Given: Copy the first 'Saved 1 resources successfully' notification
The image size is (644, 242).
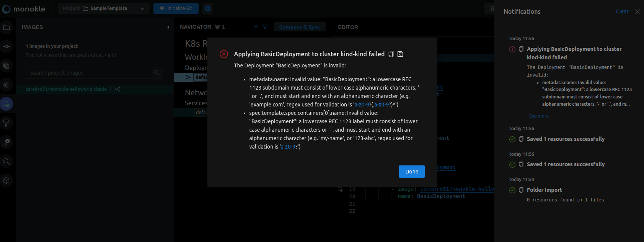Looking at the screenshot, I should point(521,139).
